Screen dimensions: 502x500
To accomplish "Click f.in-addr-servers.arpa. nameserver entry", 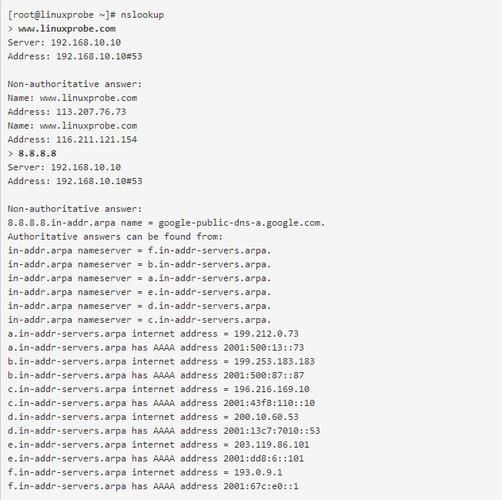I will point(210,251).
